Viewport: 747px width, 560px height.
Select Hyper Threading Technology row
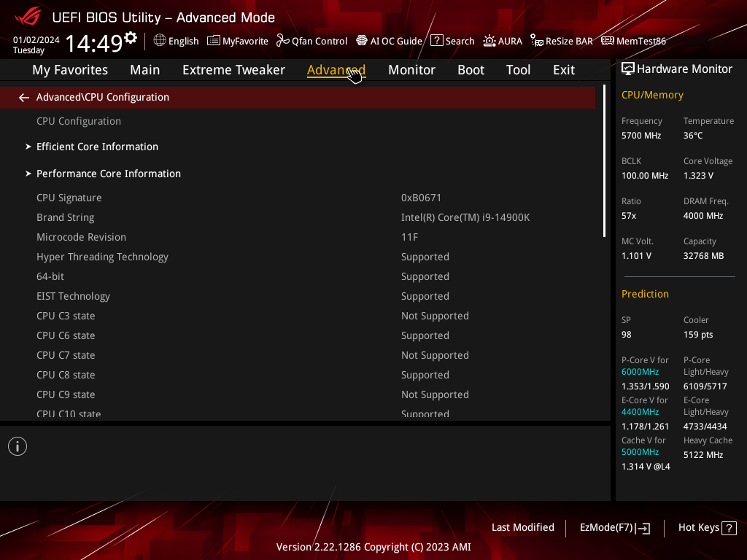(x=298, y=257)
